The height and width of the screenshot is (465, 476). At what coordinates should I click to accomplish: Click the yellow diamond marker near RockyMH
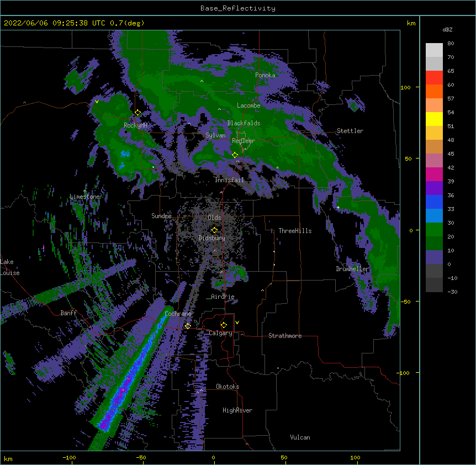point(138,113)
